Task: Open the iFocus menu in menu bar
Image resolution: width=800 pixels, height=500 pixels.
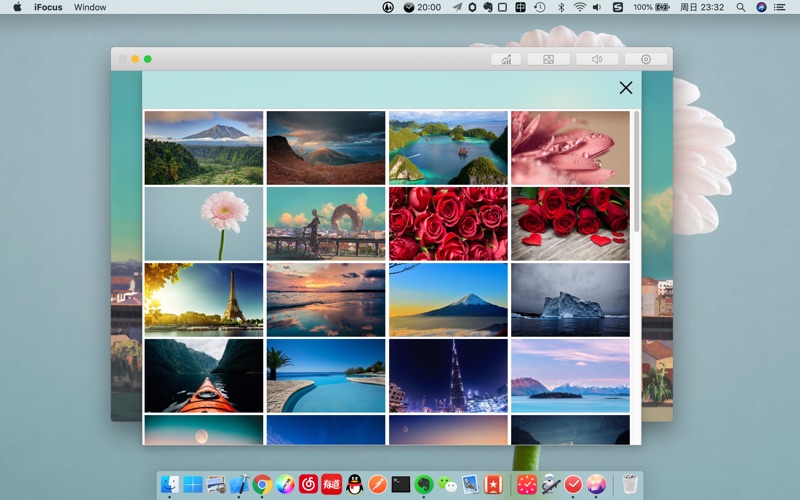Action: (50, 7)
